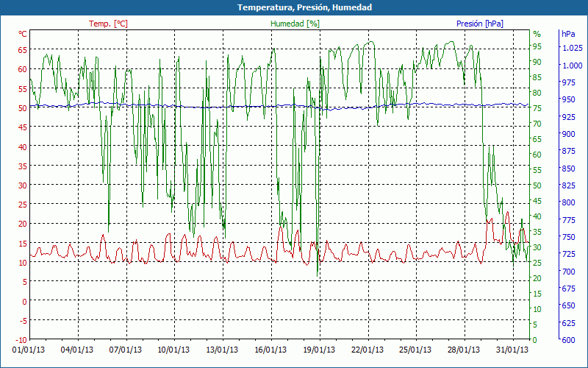Click the date label 13/01/13
This screenshot has height=368, width=588.
coord(222,350)
